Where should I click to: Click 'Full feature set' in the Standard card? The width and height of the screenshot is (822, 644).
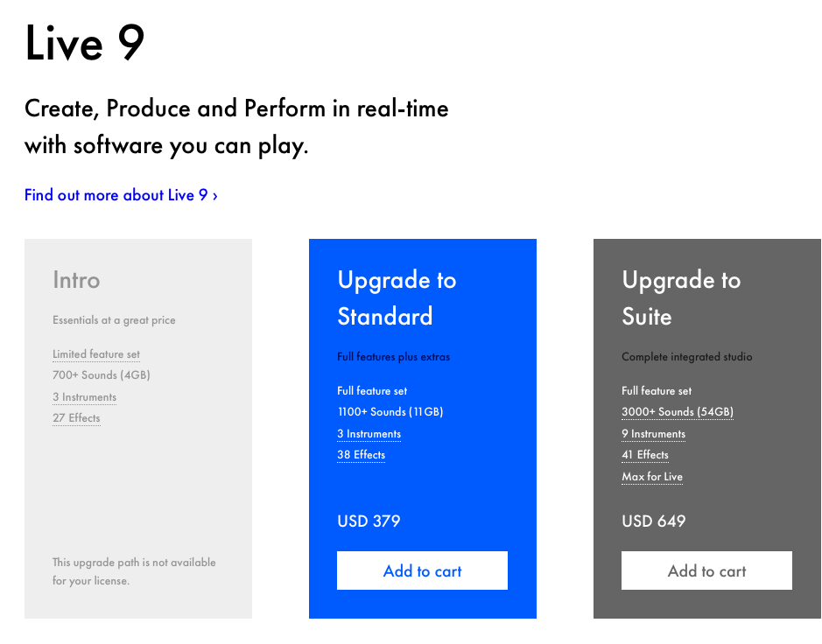coord(372,391)
